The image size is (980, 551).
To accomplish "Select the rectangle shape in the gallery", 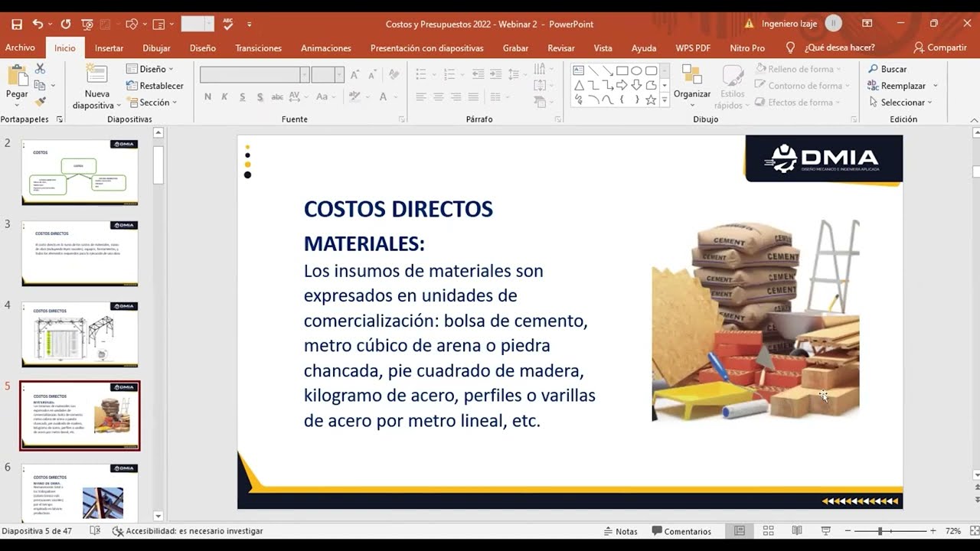I will (x=622, y=70).
